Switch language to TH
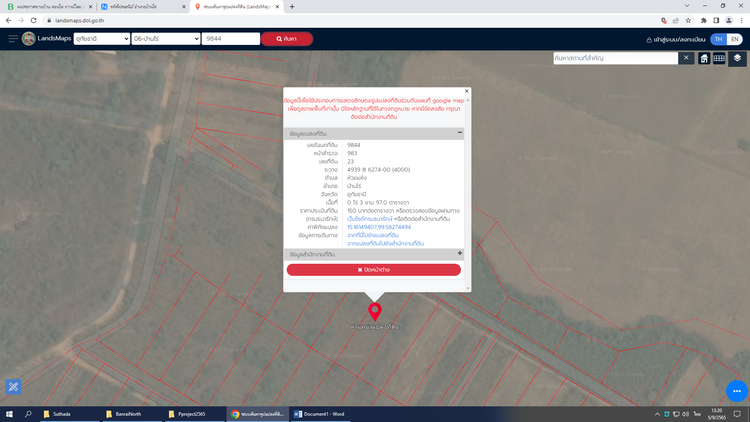The image size is (750, 422). point(717,39)
